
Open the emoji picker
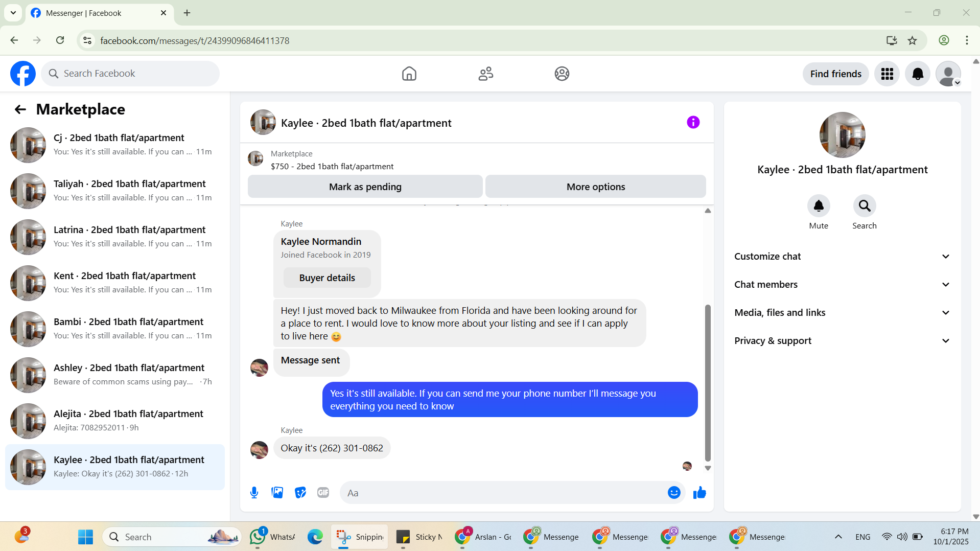pyautogui.click(x=674, y=493)
